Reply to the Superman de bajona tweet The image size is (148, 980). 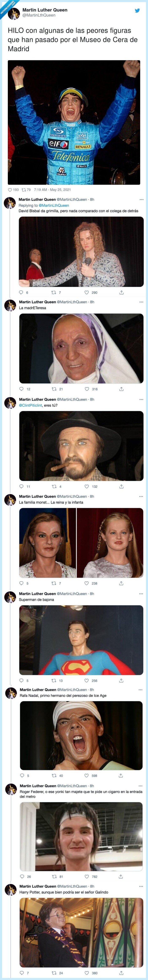point(22,681)
